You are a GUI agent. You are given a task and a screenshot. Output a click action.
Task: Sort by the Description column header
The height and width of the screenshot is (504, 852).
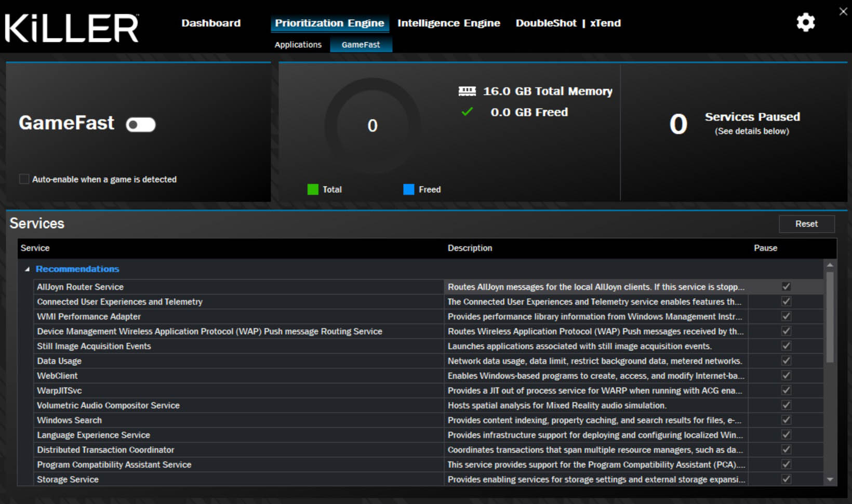click(x=470, y=248)
